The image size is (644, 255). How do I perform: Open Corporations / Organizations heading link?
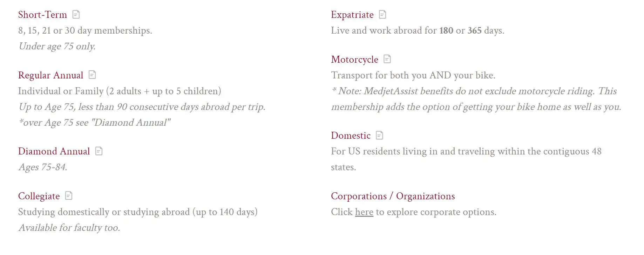coord(393,196)
